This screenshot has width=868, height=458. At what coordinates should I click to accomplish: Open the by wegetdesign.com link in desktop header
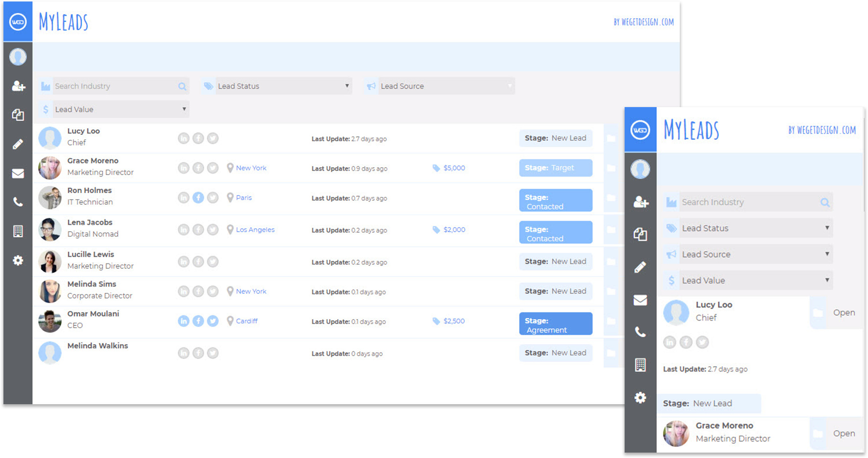pyautogui.click(x=644, y=22)
